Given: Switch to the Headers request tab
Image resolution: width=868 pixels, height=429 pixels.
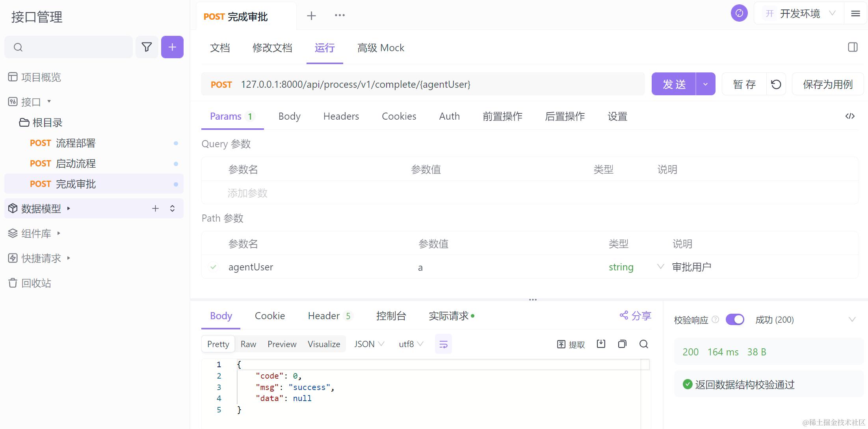Looking at the screenshot, I should pyautogui.click(x=341, y=116).
